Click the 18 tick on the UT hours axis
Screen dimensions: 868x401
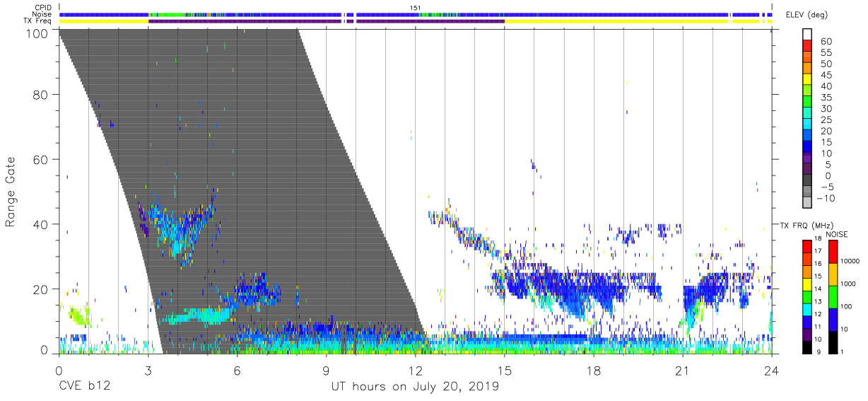click(593, 371)
